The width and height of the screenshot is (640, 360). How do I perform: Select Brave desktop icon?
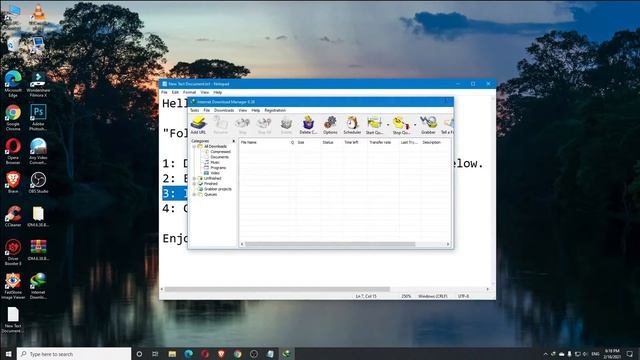coord(13,182)
